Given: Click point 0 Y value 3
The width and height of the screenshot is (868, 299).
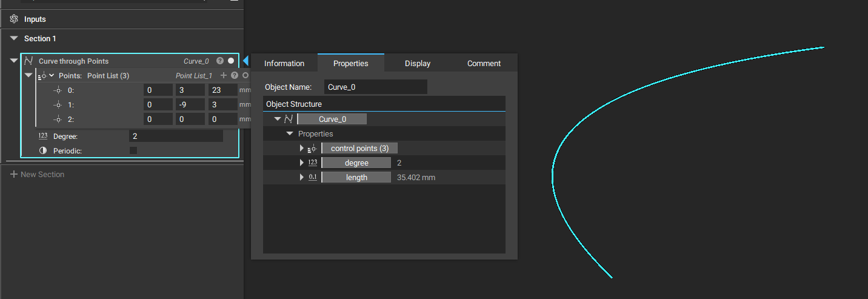Looking at the screenshot, I should 190,90.
